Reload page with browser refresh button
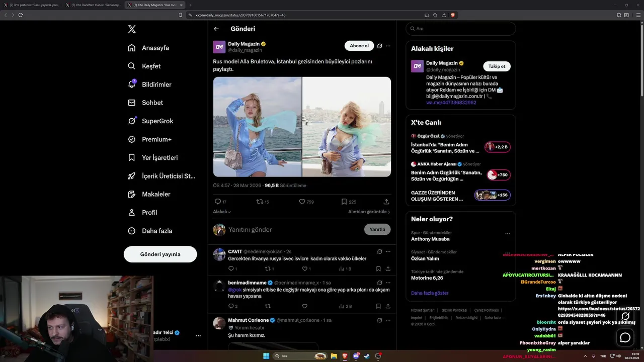Viewport: 644px width, 362px height. (21, 15)
